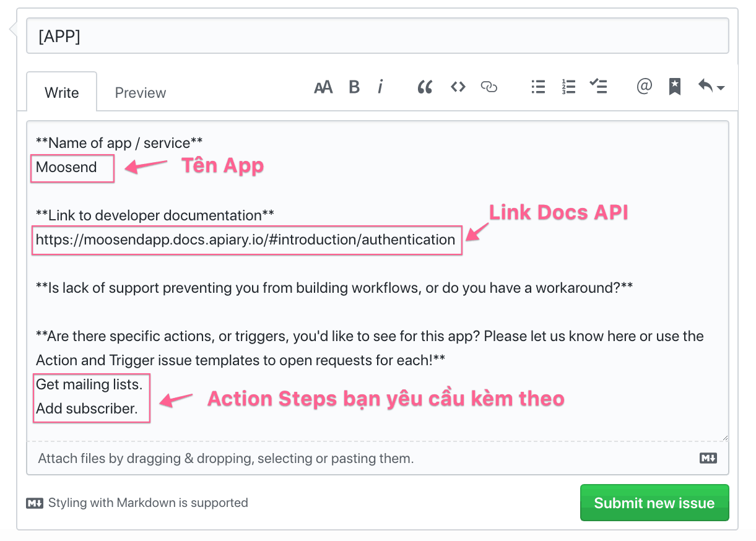Toggle bold formatting in the editor toolbar
Image resolution: width=756 pixels, height=541 pixels.
354,87
